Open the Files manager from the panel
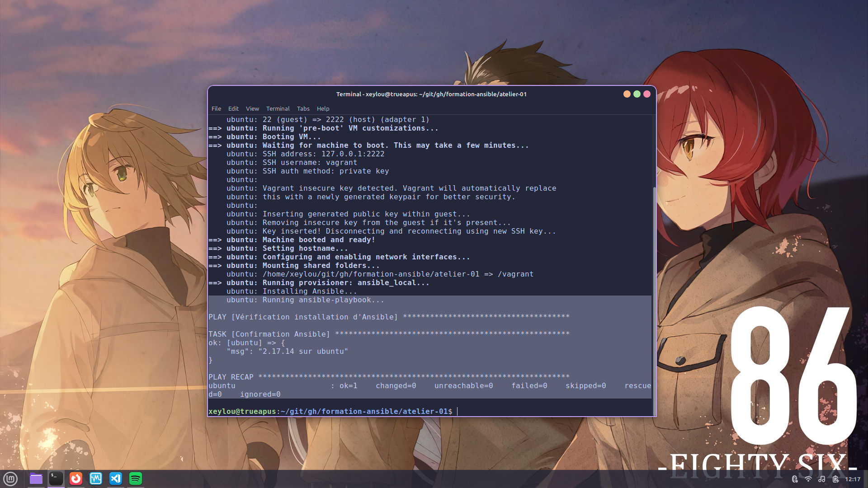The height and width of the screenshot is (488, 868). [x=36, y=479]
